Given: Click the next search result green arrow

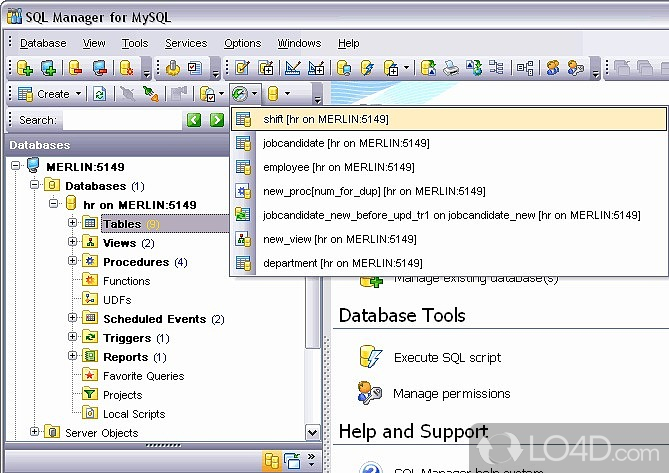Looking at the screenshot, I should [217, 120].
